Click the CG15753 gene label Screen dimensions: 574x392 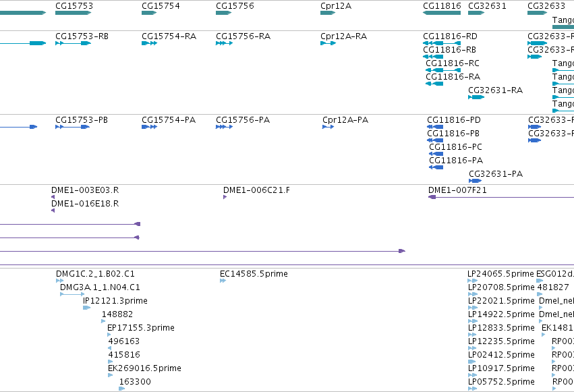74,6
